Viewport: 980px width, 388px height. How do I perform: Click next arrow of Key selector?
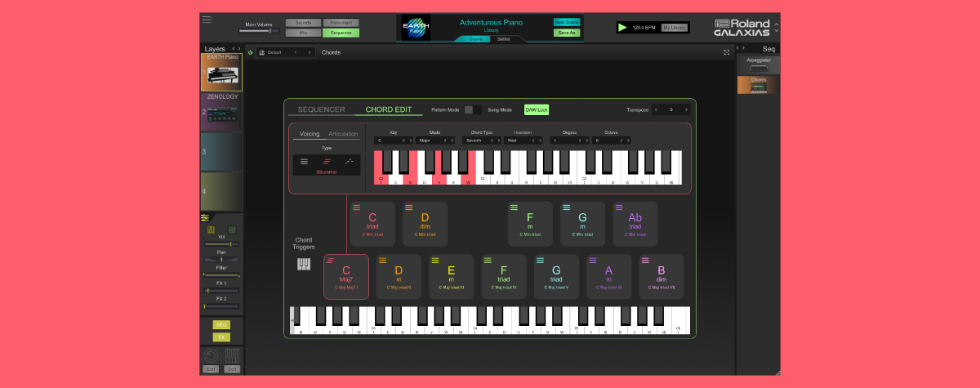[x=409, y=140]
